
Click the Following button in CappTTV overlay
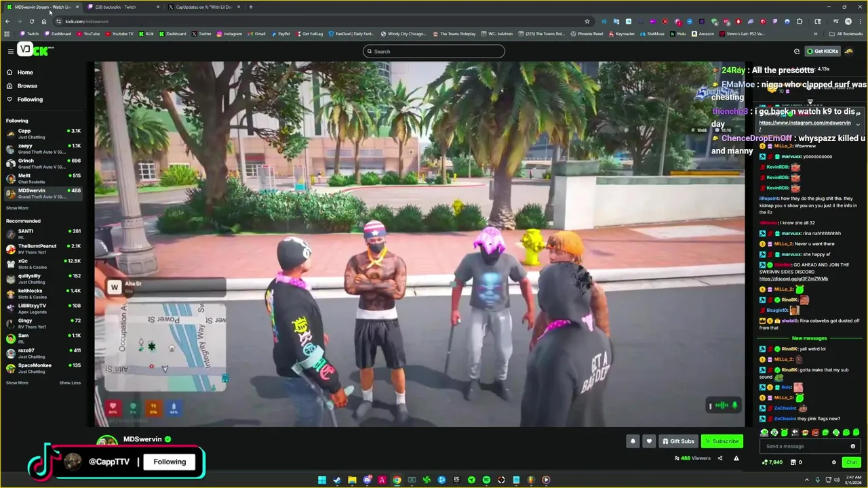tap(170, 462)
